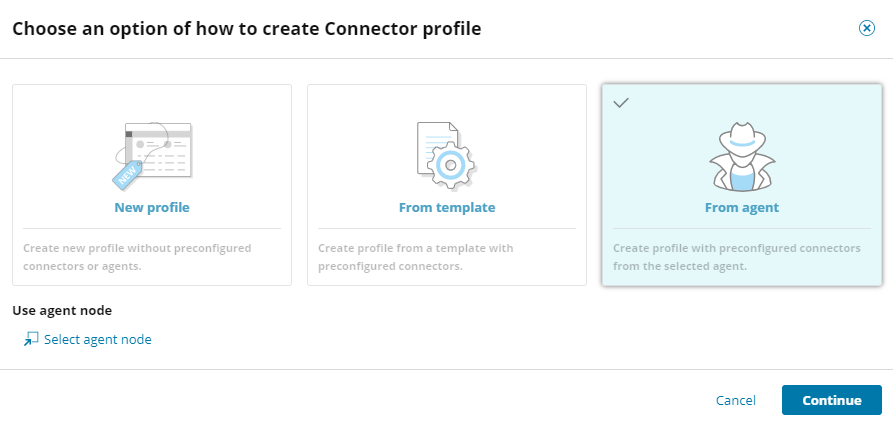Click the New profile tagged window icon
This screenshot has height=427, width=893.
pyautogui.click(x=152, y=155)
